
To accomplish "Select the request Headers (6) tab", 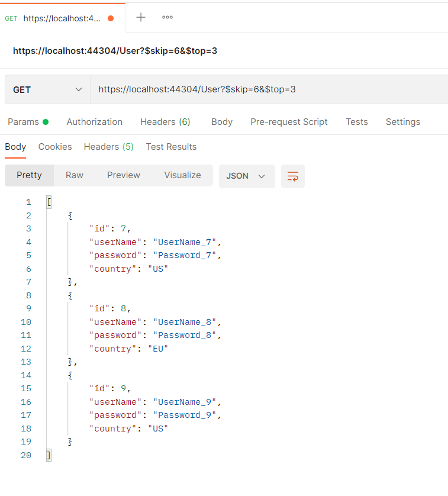I will [x=165, y=122].
